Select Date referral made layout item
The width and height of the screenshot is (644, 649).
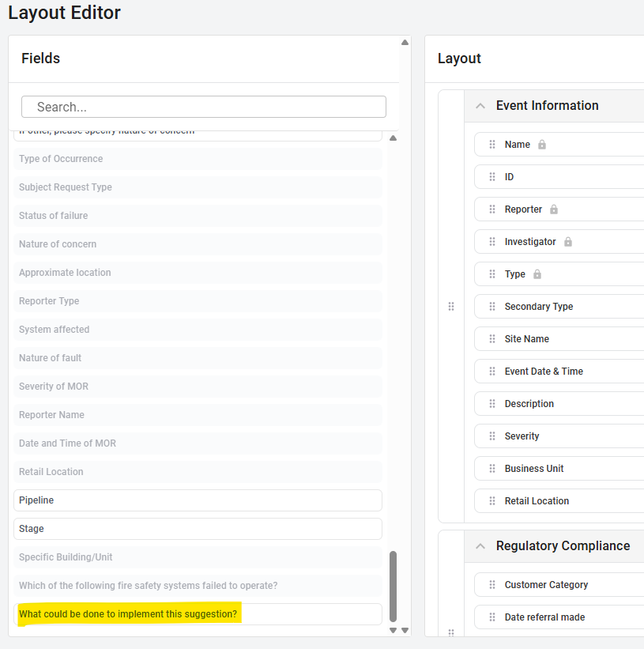tap(544, 617)
